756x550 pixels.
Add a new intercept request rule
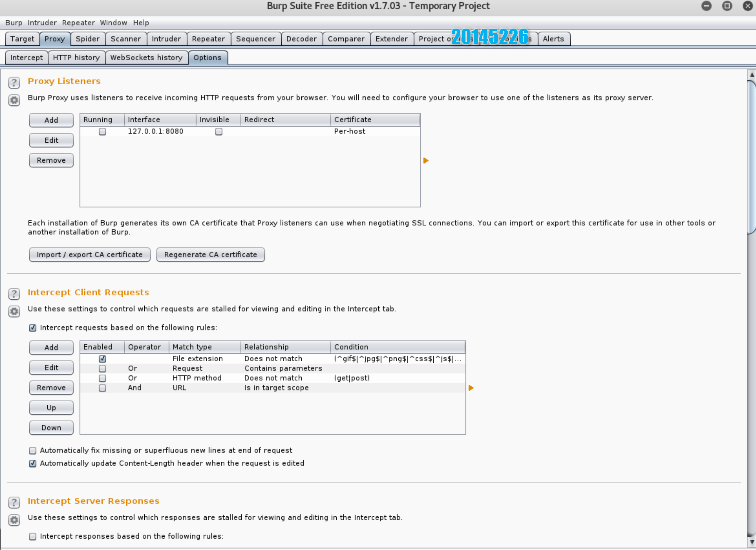(51, 348)
